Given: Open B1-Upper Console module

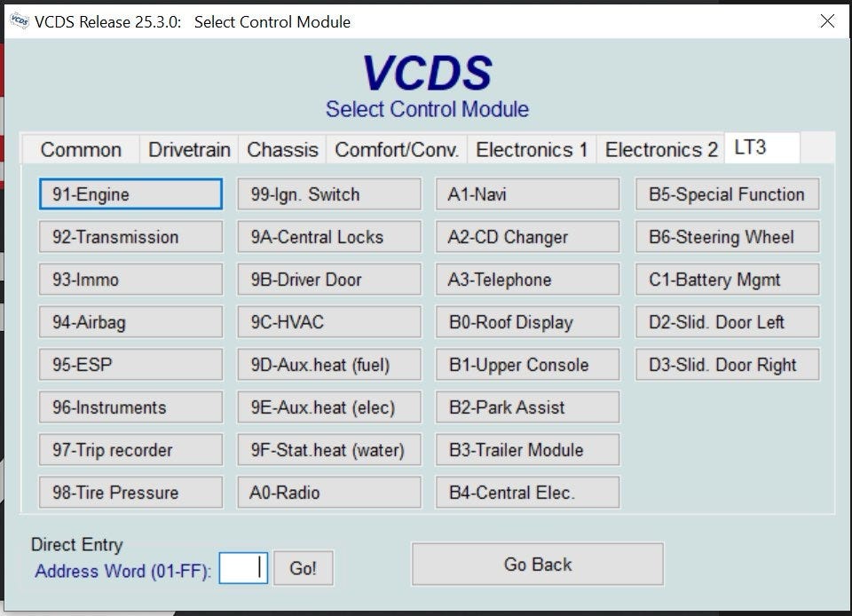Looking at the screenshot, I should [527, 365].
